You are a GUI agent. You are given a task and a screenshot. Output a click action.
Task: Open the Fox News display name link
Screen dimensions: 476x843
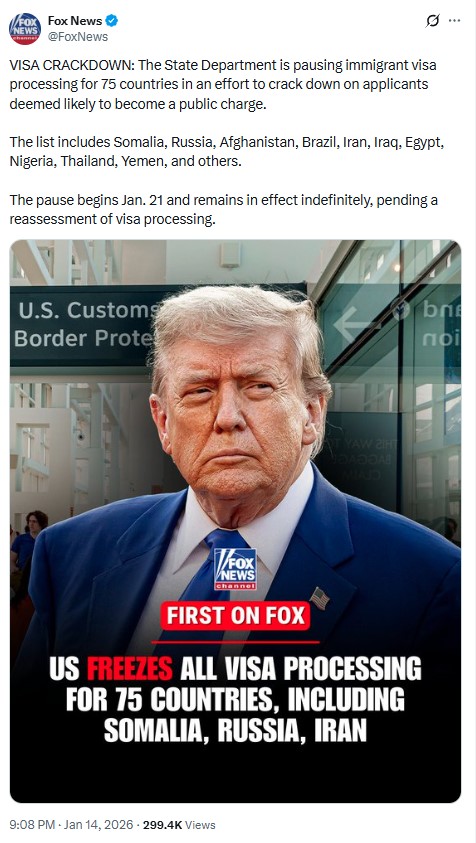(x=75, y=21)
